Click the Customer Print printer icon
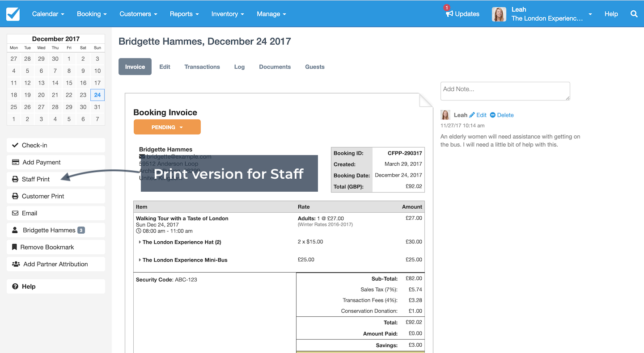The image size is (644, 353). click(15, 196)
